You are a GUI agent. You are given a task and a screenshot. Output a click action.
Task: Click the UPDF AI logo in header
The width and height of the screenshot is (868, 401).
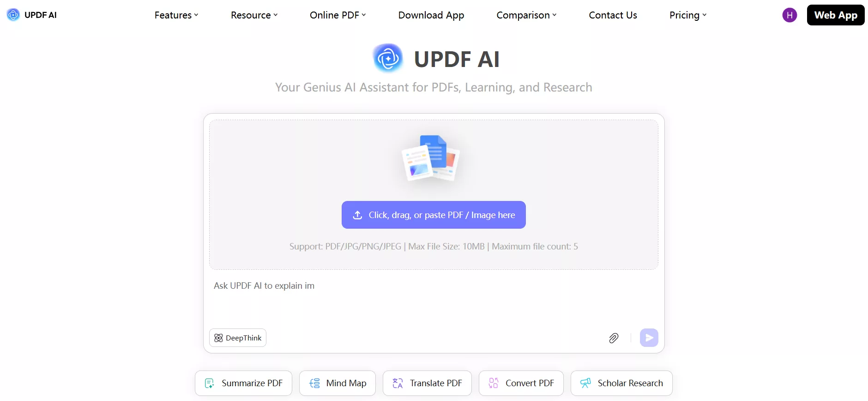(x=32, y=15)
